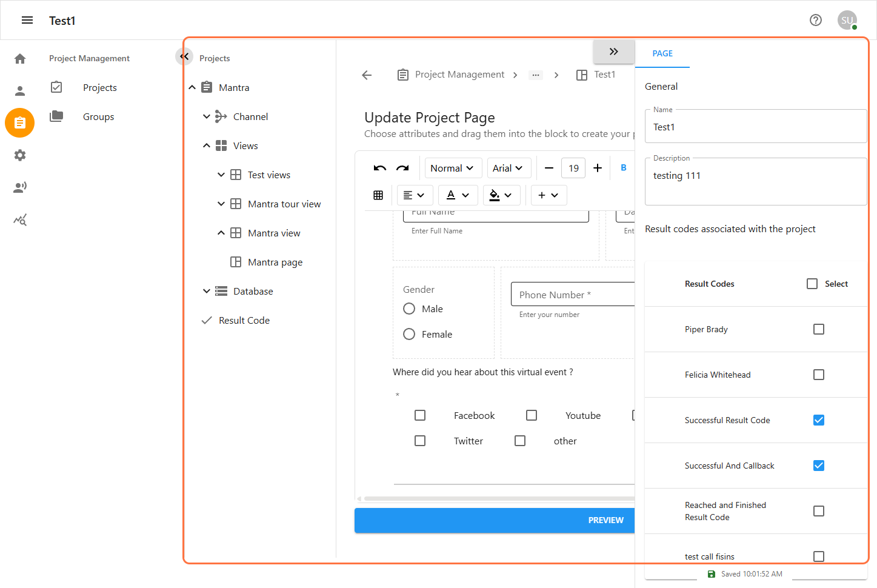This screenshot has width=877, height=588.
Task: Open the settings gear in left sidebar
Action: 20,155
